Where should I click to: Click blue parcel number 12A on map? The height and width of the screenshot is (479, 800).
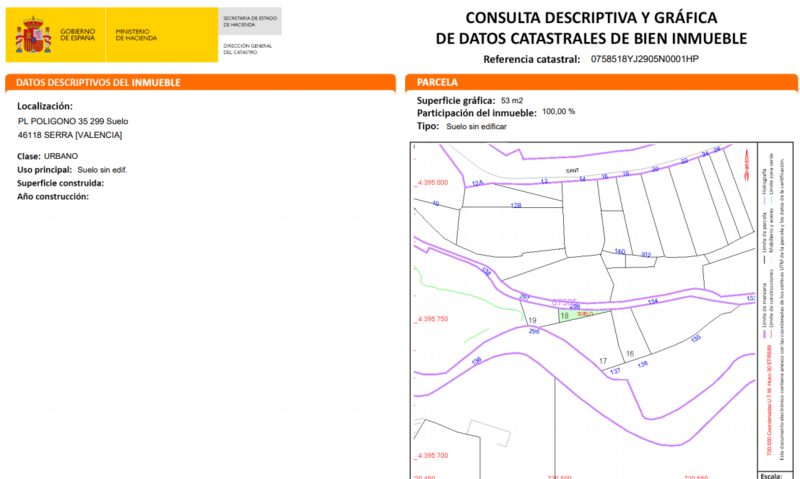(x=478, y=183)
